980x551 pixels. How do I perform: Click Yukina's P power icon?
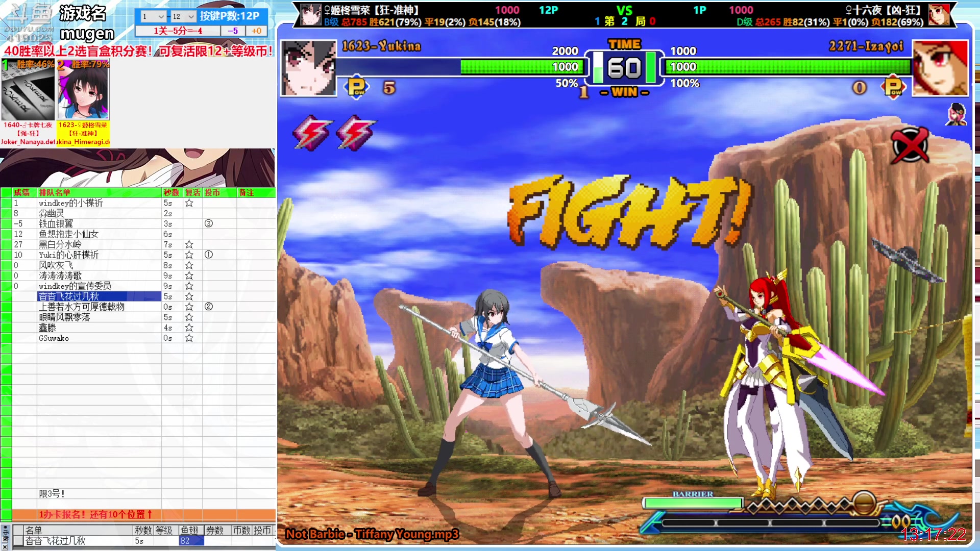pyautogui.click(x=357, y=87)
